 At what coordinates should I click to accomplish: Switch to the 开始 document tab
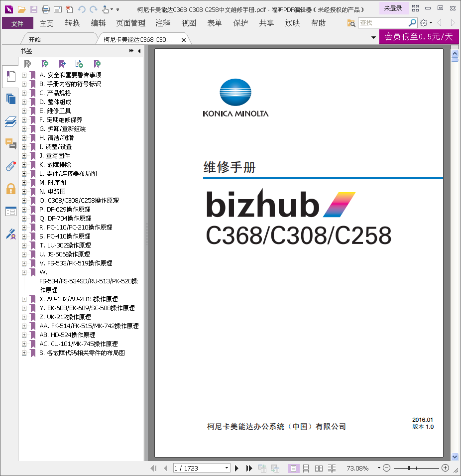point(34,39)
